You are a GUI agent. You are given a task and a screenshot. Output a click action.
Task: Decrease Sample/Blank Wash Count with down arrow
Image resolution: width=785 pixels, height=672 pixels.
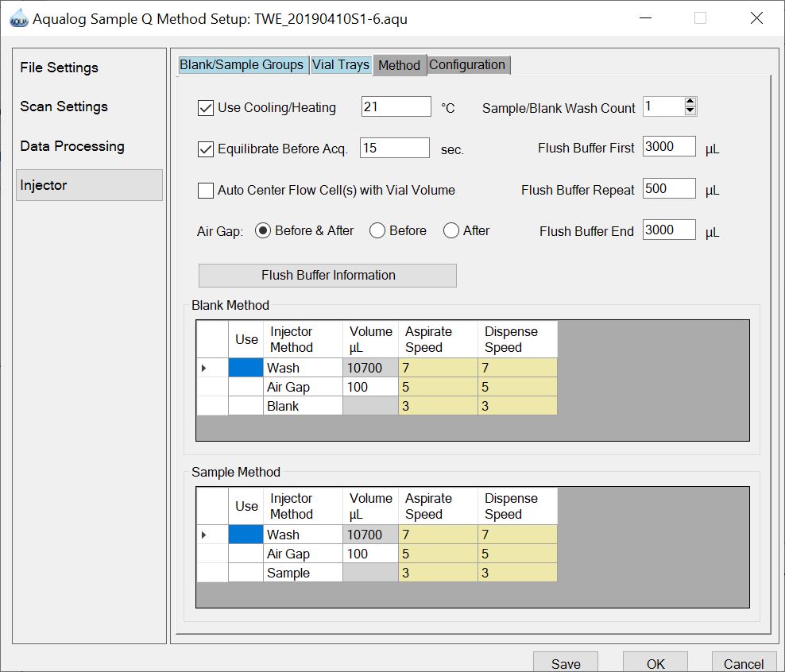tap(690, 110)
